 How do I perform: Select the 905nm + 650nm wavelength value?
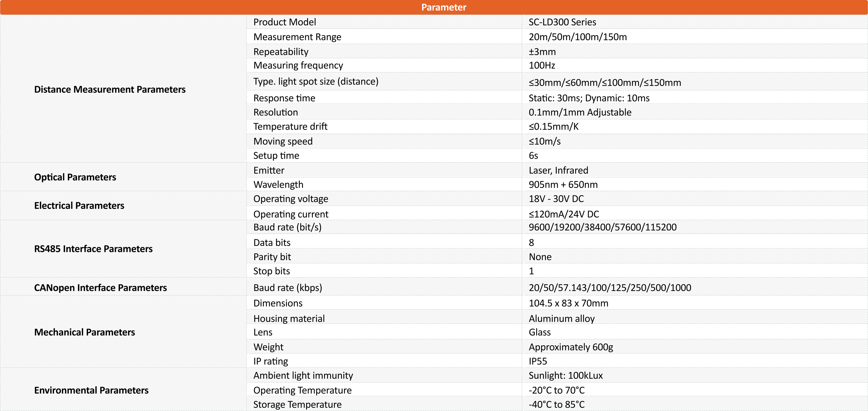tap(563, 185)
